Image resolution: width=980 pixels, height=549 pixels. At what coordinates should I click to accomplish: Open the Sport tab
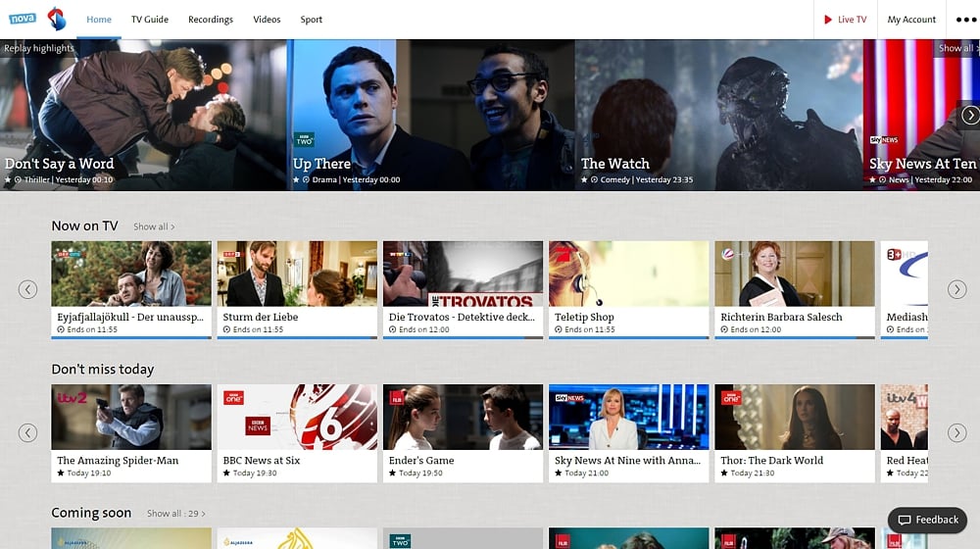[x=312, y=20]
